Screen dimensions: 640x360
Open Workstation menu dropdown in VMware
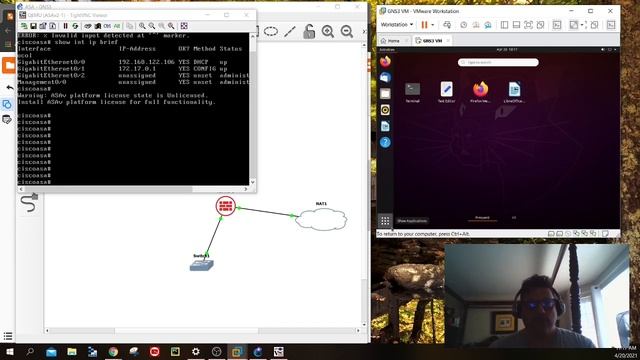(x=397, y=24)
